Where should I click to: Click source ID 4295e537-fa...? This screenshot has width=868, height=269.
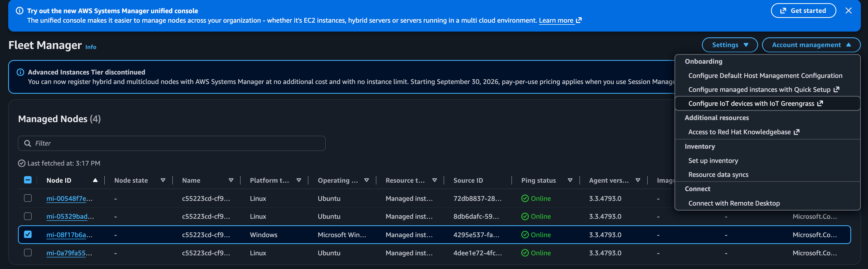476,235
